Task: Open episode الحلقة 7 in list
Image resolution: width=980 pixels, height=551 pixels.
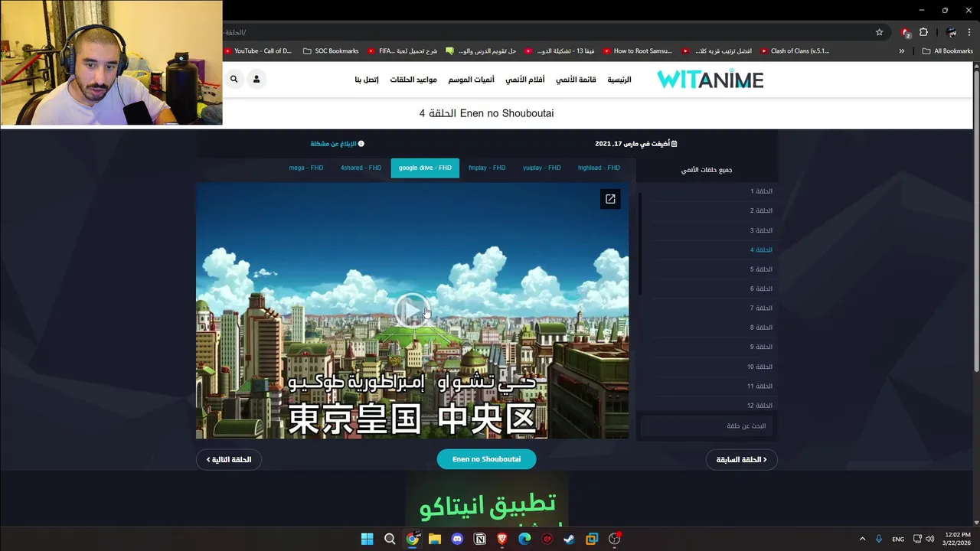Action: [761, 308]
